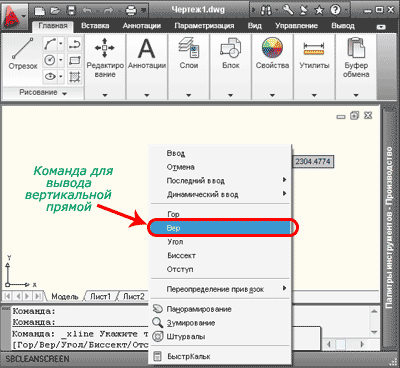Switch to the Лист1 layout tab
This screenshot has width=400, height=368.
tap(100, 296)
